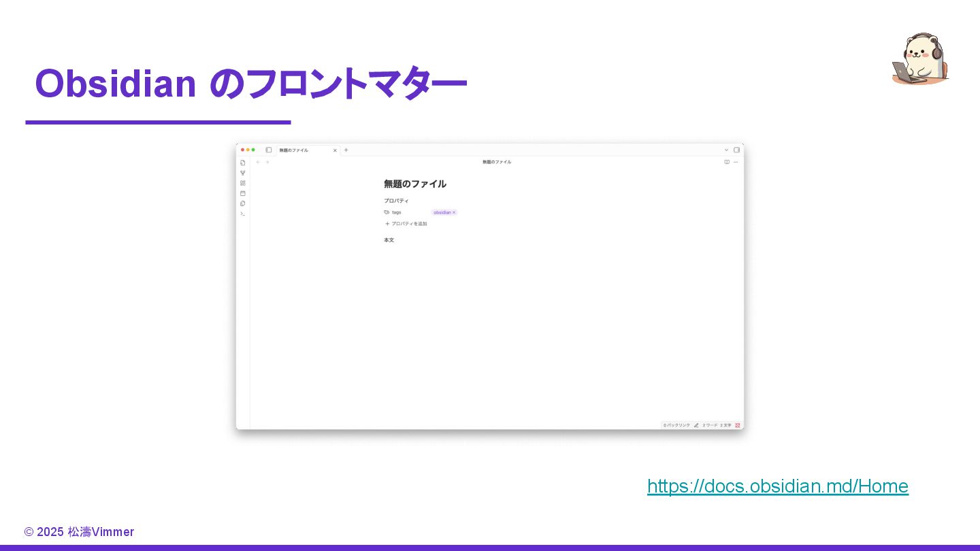Click the 本文 body text
Image resolution: width=980 pixels, height=551 pixels.
pyautogui.click(x=389, y=240)
